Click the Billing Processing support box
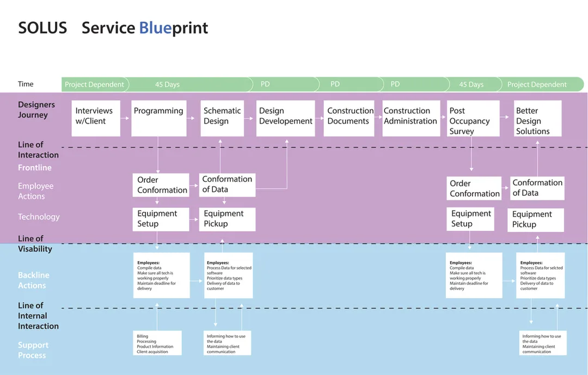 tap(157, 343)
